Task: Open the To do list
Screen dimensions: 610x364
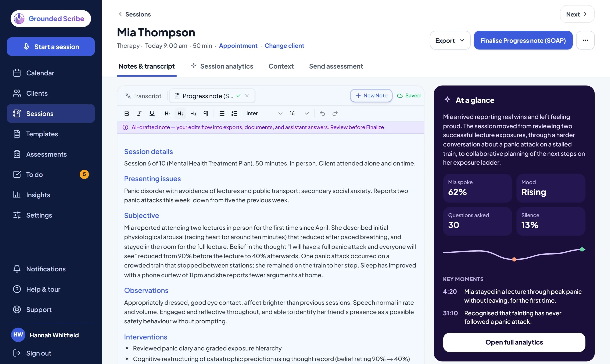Action: (51, 174)
